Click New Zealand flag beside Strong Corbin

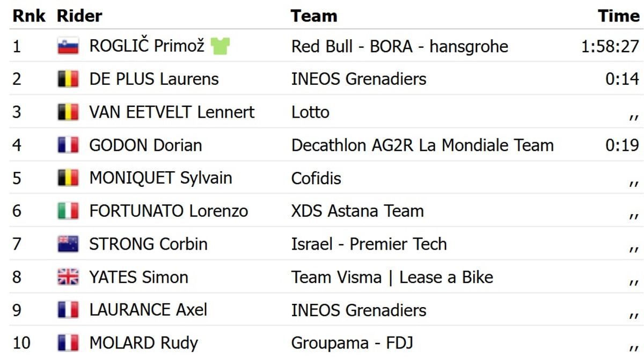[x=68, y=244]
